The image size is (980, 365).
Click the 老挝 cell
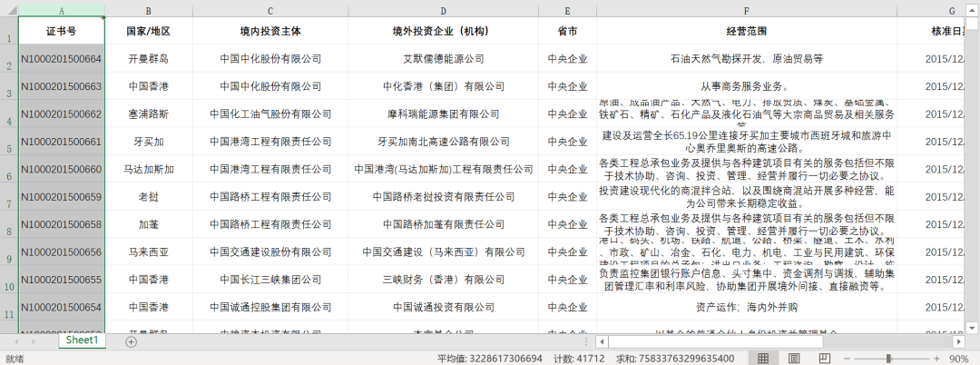[148, 197]
